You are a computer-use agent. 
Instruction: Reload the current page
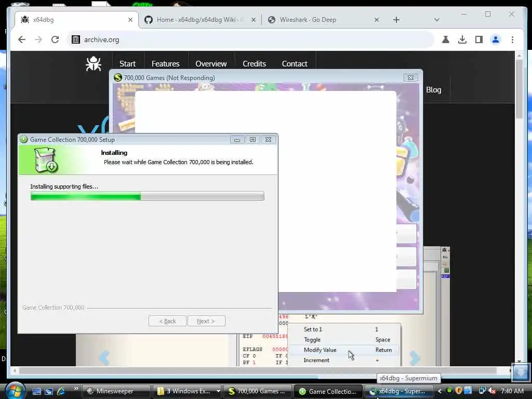[55, 39]
